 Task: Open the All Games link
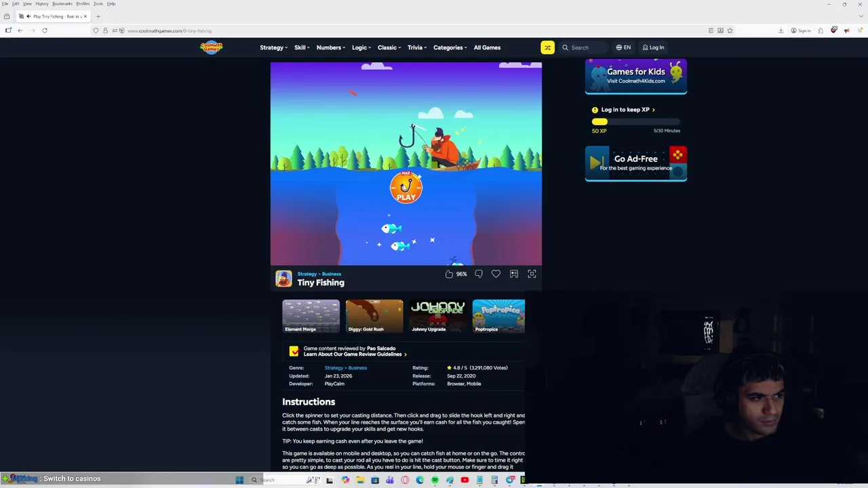pyautogui.click(x=487, y=47)
